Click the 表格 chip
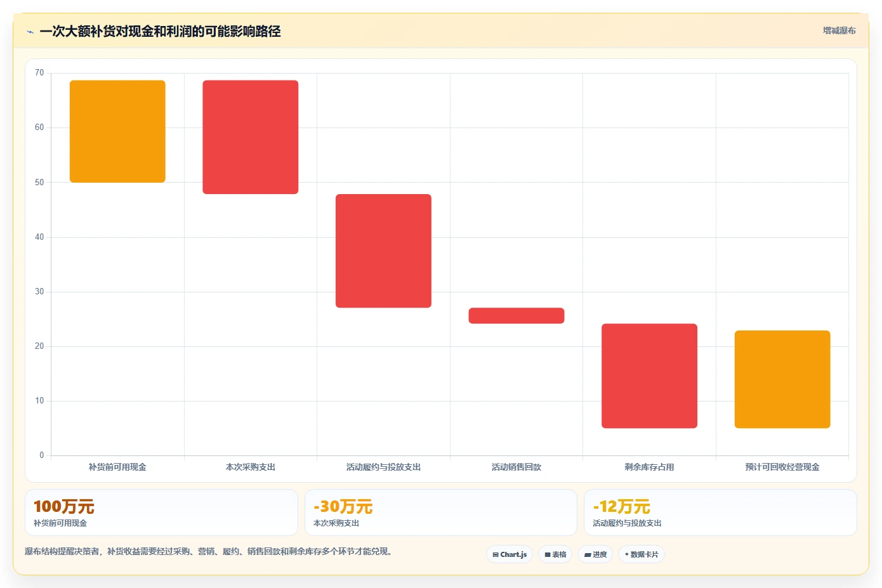 pyautogui.click(x=555, y=554)
